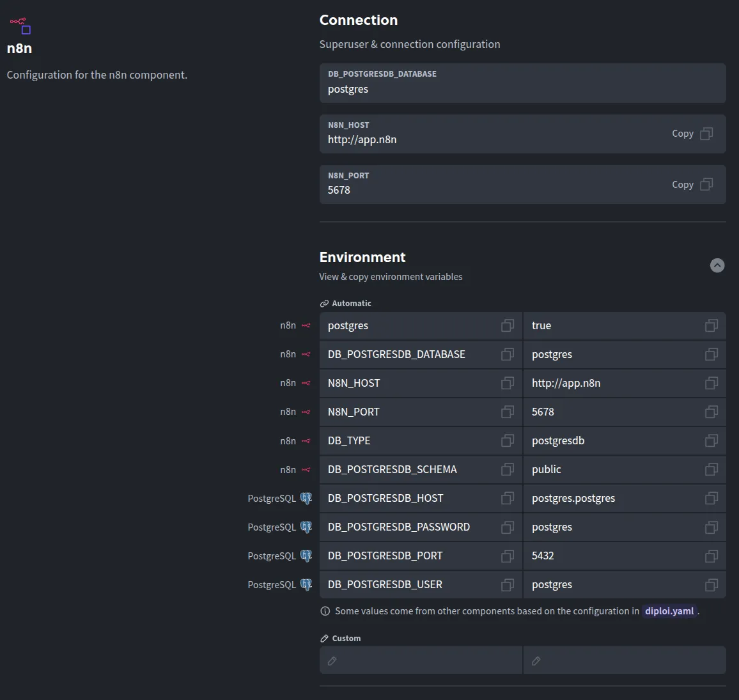This screenshot has width=739, height=700.
Task: Collapse the Environment section with the chevron
Action: [717, 265]
